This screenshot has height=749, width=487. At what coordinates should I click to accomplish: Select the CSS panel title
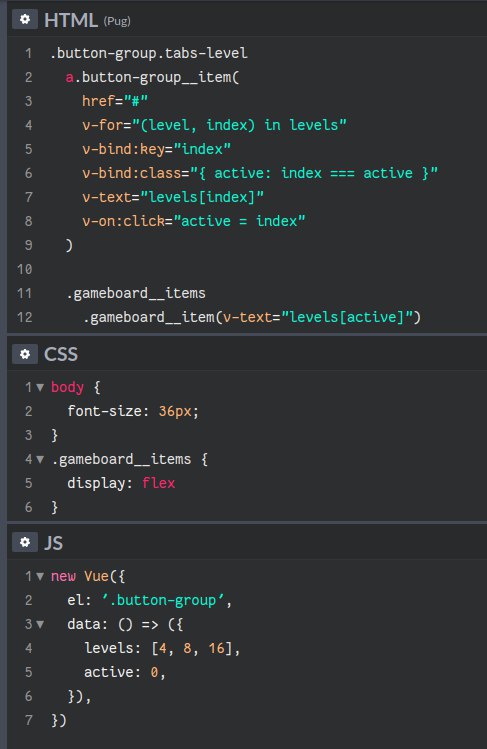(x=61, y=354)
